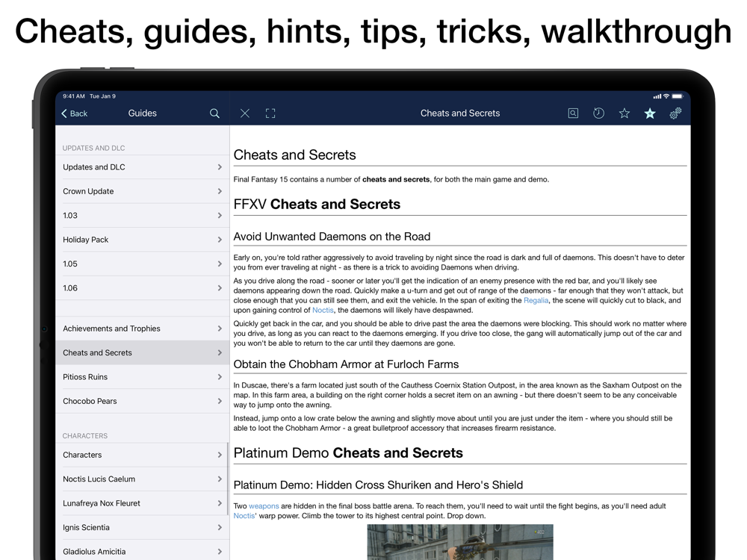This screenshot has width=747, height=560.
Task: Follow the Noctis link after 'control of'
Action: point(323,310)
